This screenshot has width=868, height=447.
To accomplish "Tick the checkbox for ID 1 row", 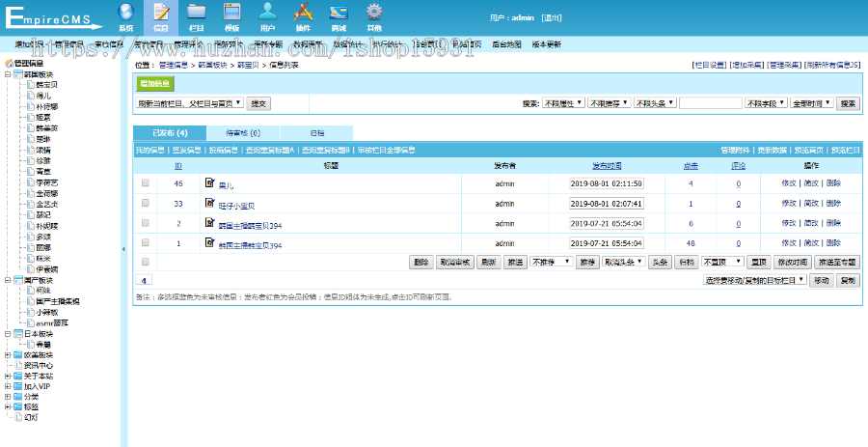I will pos(145,242).
